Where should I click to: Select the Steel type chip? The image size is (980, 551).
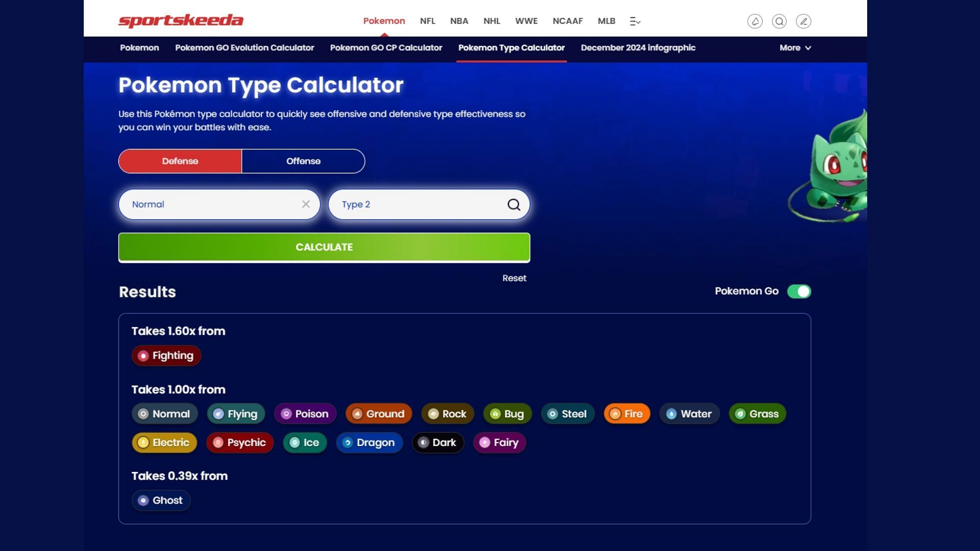[568, 414]
